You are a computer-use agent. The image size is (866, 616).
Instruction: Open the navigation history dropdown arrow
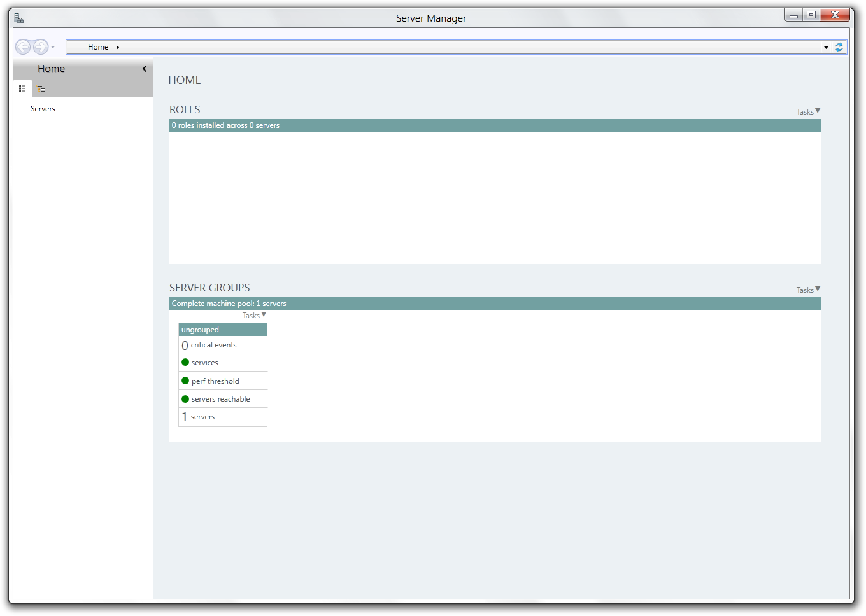coord(53,47)
